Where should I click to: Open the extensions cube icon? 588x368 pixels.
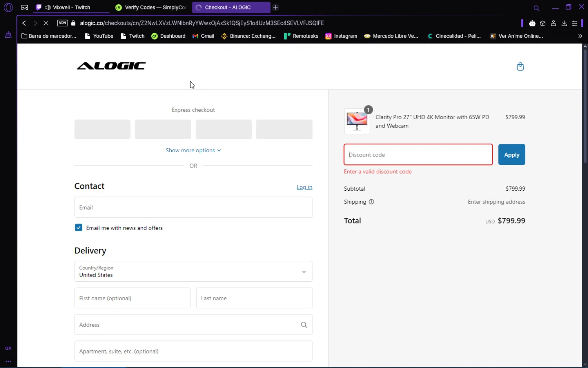point(543,24)
